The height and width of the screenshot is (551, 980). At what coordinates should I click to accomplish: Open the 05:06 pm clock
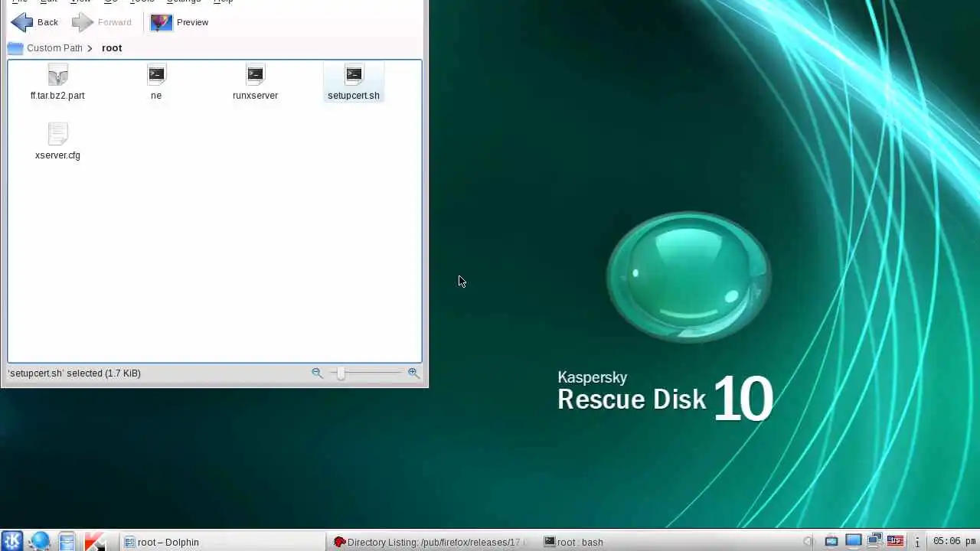[954, 541]
